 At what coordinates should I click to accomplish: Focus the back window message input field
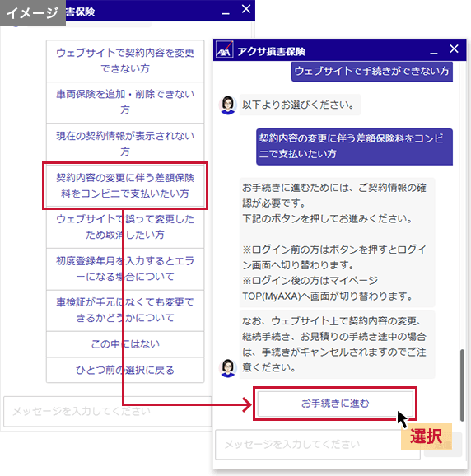[x=107, y=411]
